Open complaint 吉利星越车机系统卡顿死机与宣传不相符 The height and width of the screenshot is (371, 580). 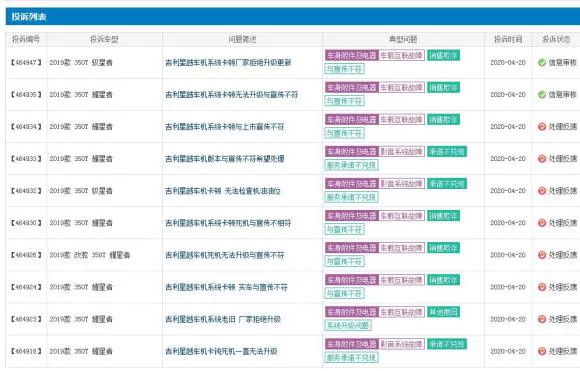(228, 223)
